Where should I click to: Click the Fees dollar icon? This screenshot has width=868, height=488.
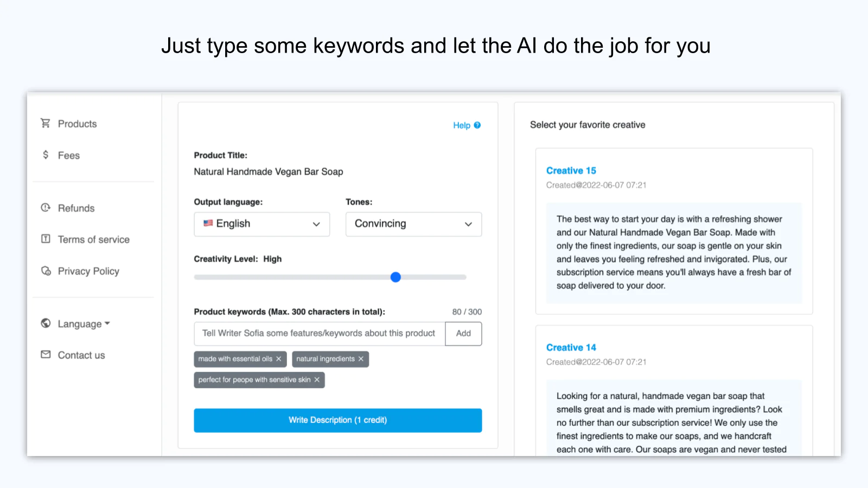[x=46, y=155]
